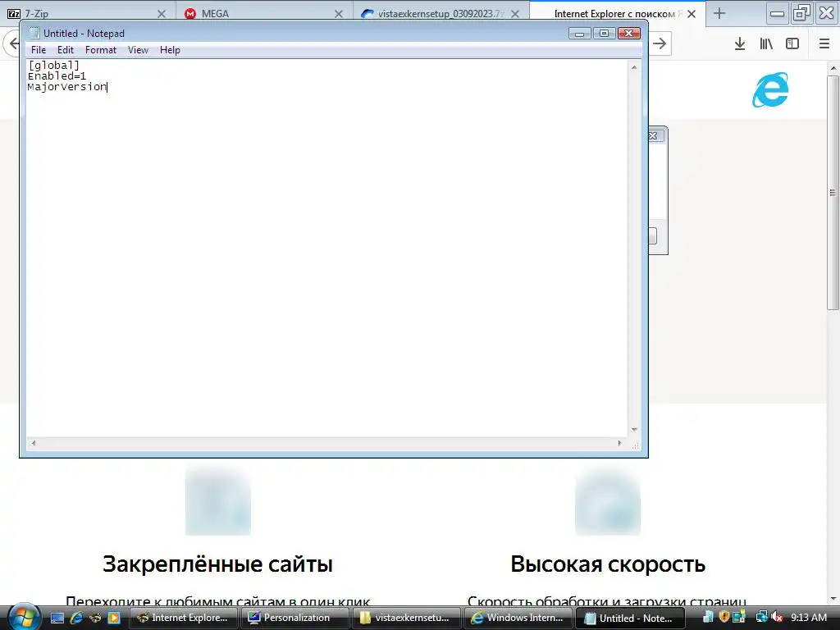
Task: Open the browser hamburger menu
Action: tap(824, 43)
